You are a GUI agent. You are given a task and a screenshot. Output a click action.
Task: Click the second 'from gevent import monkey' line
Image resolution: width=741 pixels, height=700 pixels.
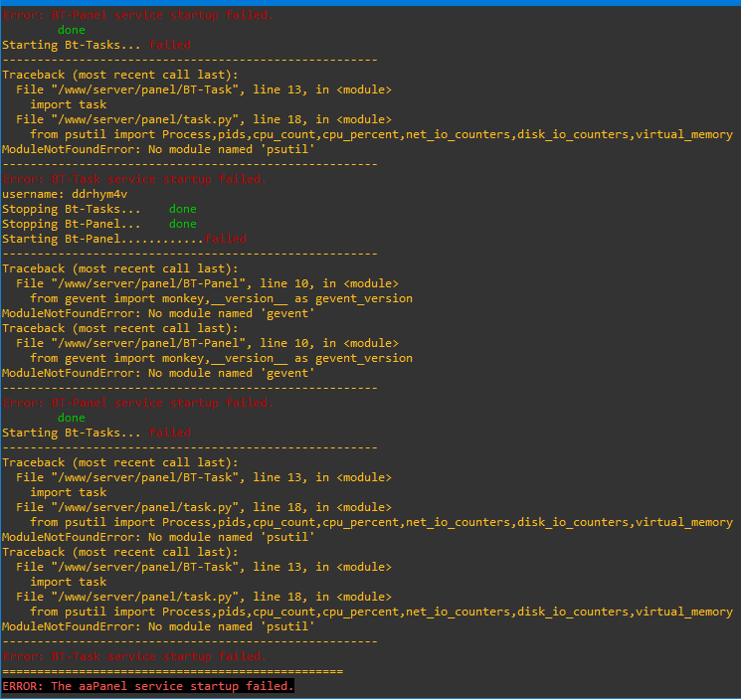coord(221,358)
